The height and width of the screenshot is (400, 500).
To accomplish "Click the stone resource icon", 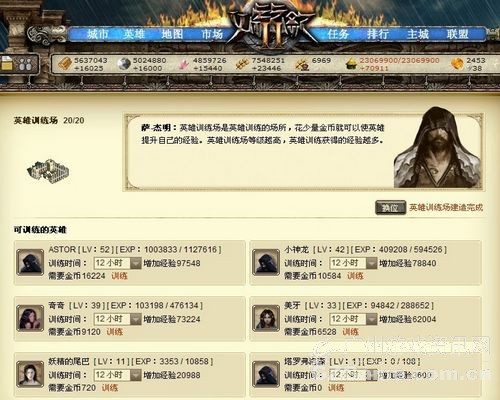I will coord(124,63).
